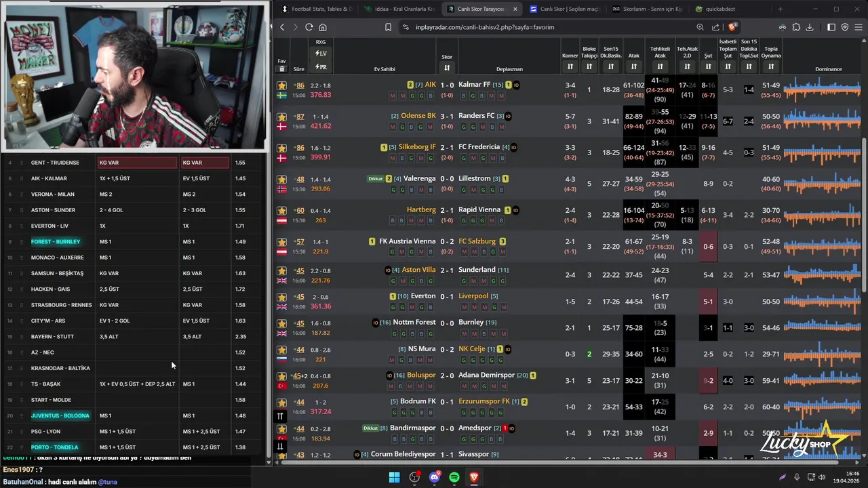
Task: Toggle favorite star for FK Austria Vienna match
Action: pyautogui.click(x=281, y=242)
